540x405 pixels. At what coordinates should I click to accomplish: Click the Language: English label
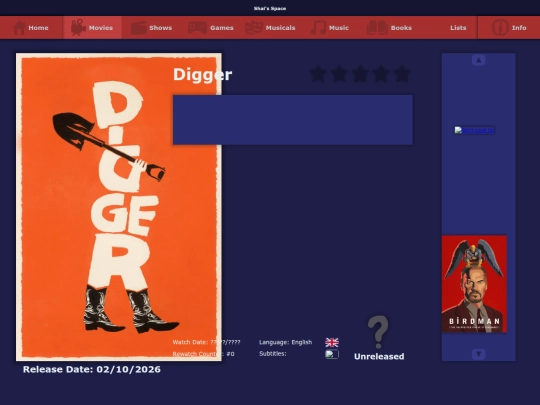pos(285,342)
